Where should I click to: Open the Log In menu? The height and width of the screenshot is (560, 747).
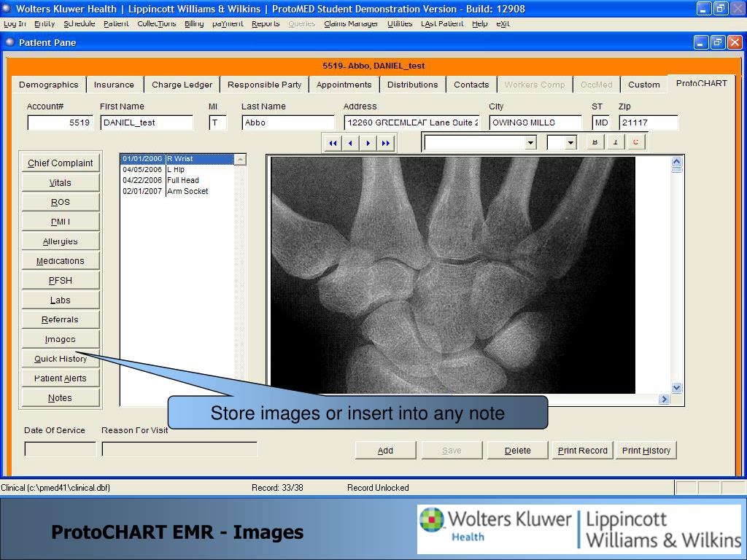pos(15,24)
